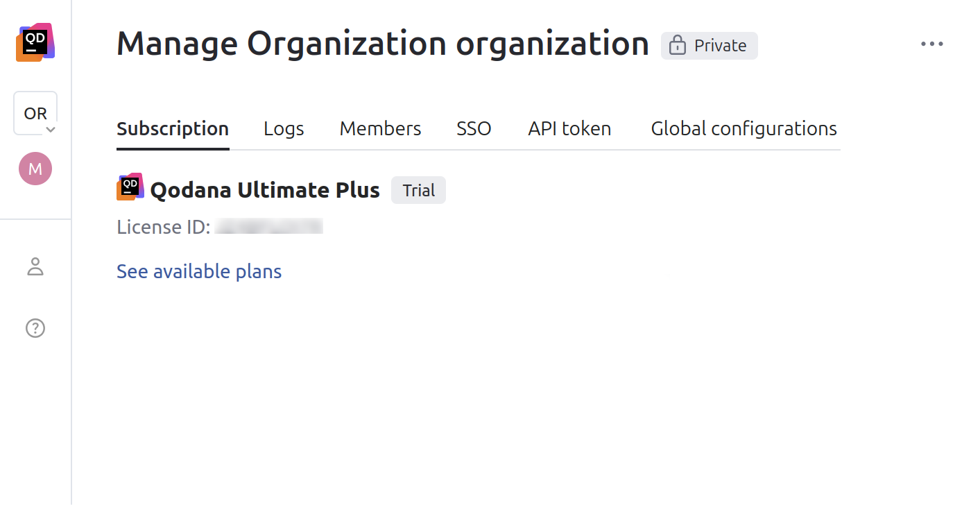980x505 pixels.
Task: Click the Trial badge
Action: click(x=418, y=190)
